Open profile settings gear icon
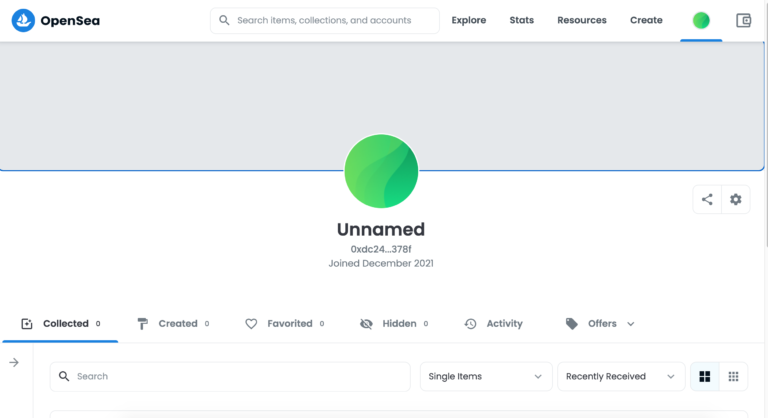Viewport: 768px width, 418px height. tap(736, 199)
